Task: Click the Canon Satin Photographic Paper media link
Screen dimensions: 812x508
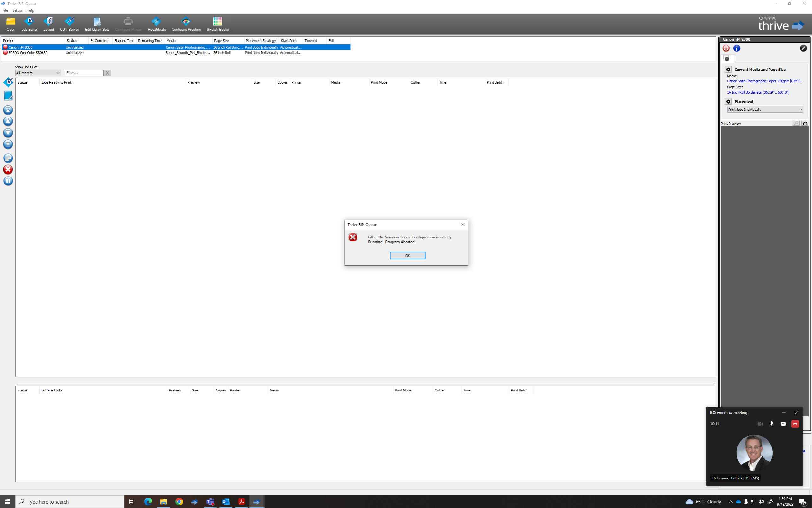Action: (x=765, y=81)
